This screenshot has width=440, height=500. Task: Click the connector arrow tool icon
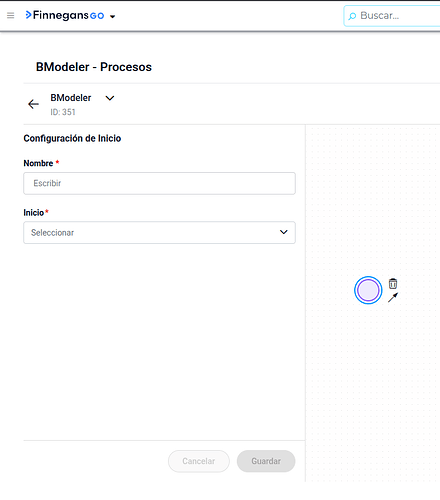[393, 297]
